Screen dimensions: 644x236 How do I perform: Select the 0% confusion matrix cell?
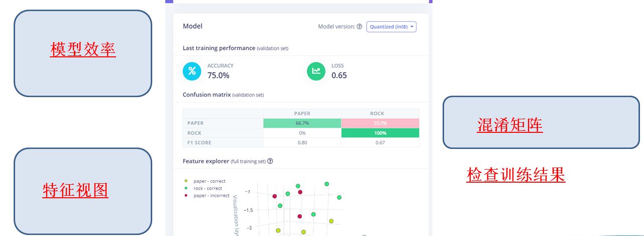coord(302,133)
